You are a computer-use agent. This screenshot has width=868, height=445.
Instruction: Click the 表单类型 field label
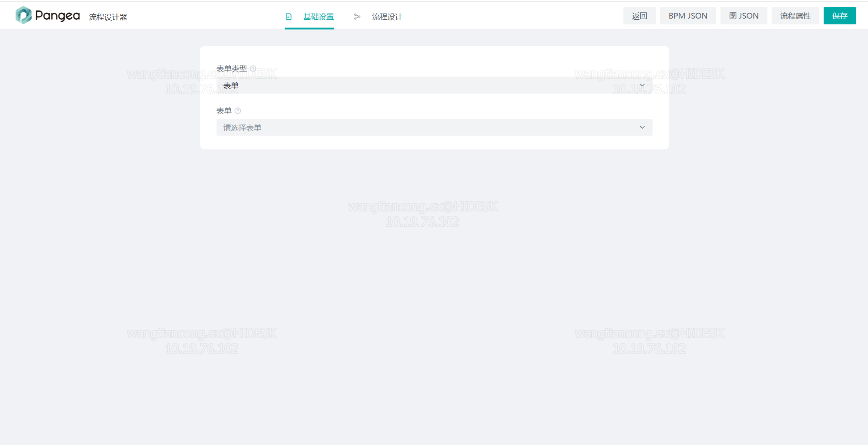point(231,68)
